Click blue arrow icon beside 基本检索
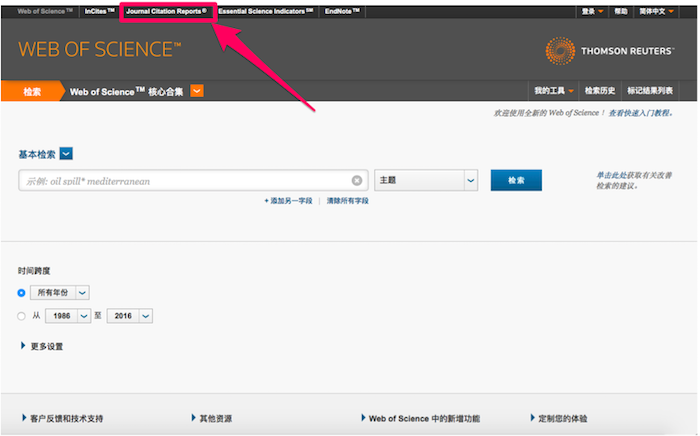The image size is (700, 436). (x=66, y=154)
